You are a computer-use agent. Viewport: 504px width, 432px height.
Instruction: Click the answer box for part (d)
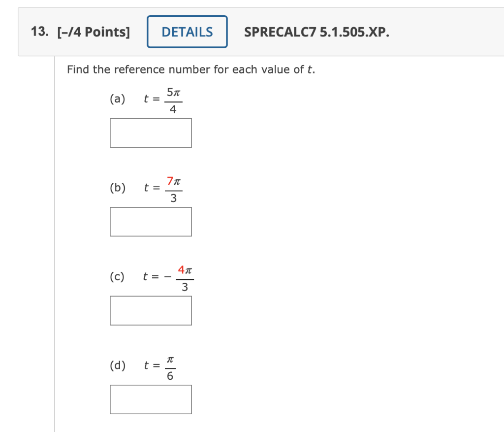click(151, 399)
